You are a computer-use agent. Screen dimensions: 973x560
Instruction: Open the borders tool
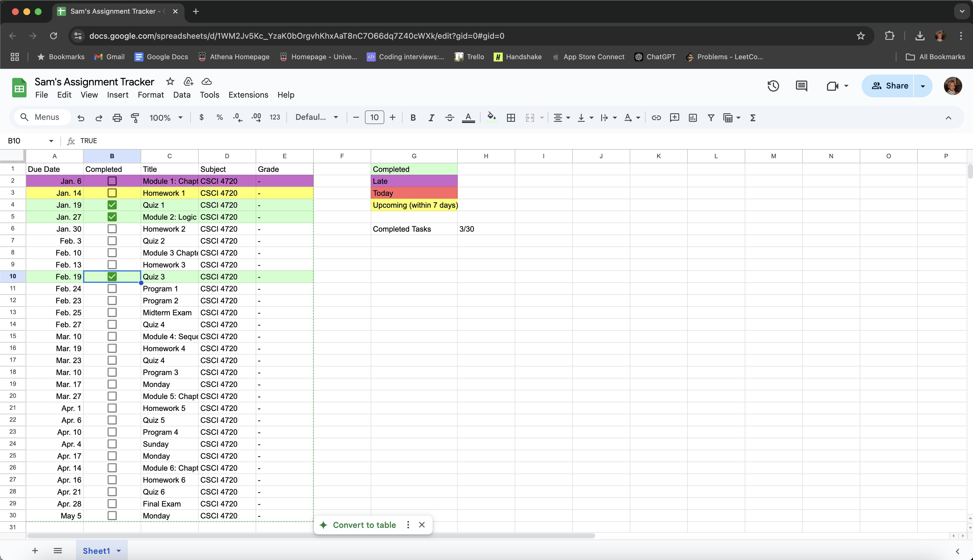coord(510,118)
